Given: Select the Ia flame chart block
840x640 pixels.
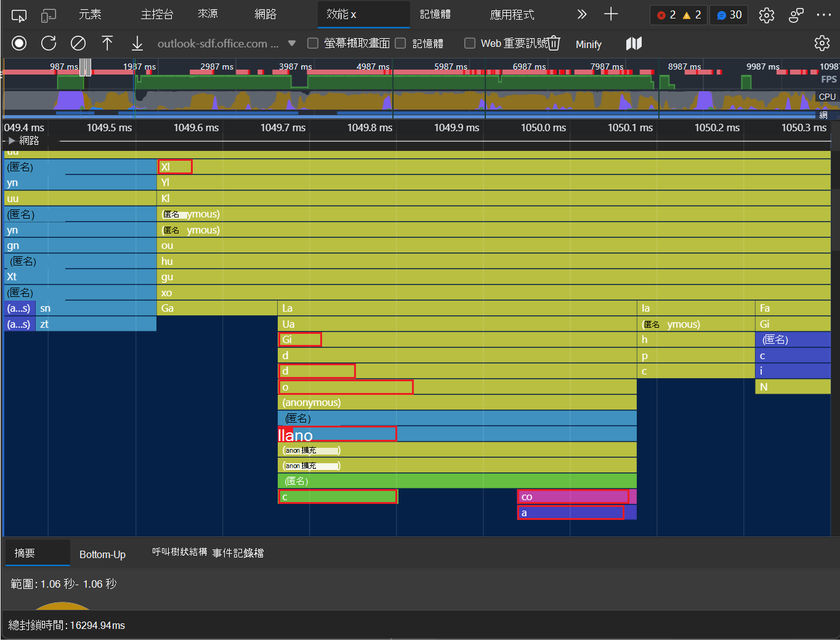Looking at the screenshot, I should point(696,308).
